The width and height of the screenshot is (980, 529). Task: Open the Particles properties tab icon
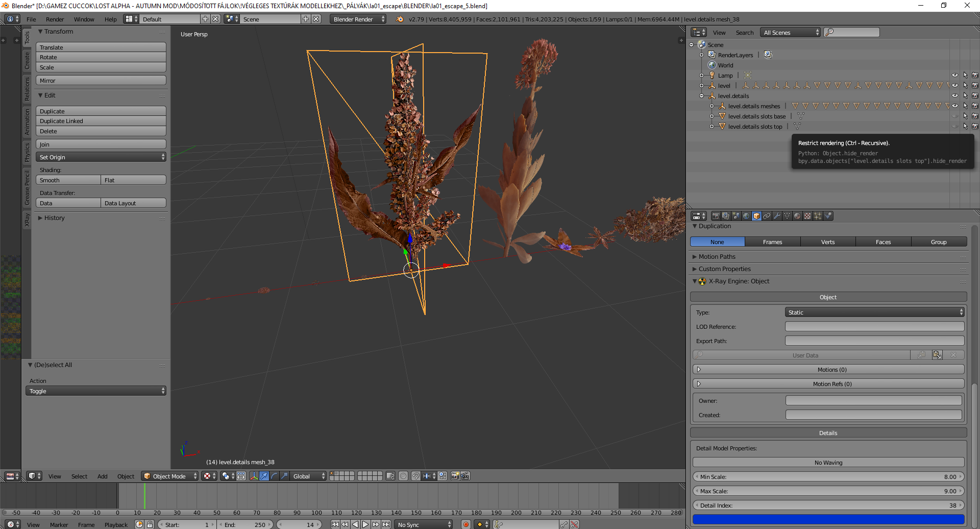pyautogui.click(x=818, y=215)
